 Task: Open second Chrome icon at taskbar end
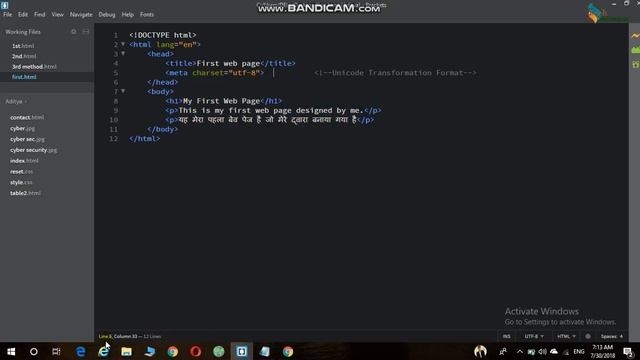pos(288,351)
